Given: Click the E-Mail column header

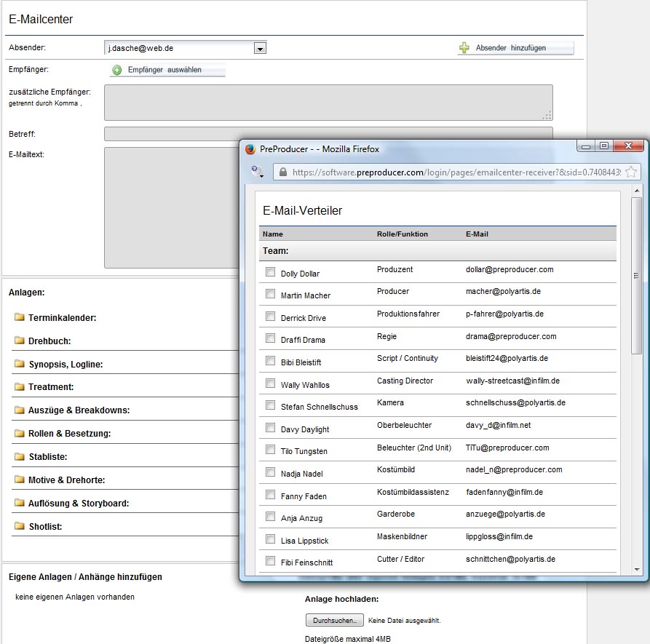Looking at the screenshot, I should click(x=477, y=234).
